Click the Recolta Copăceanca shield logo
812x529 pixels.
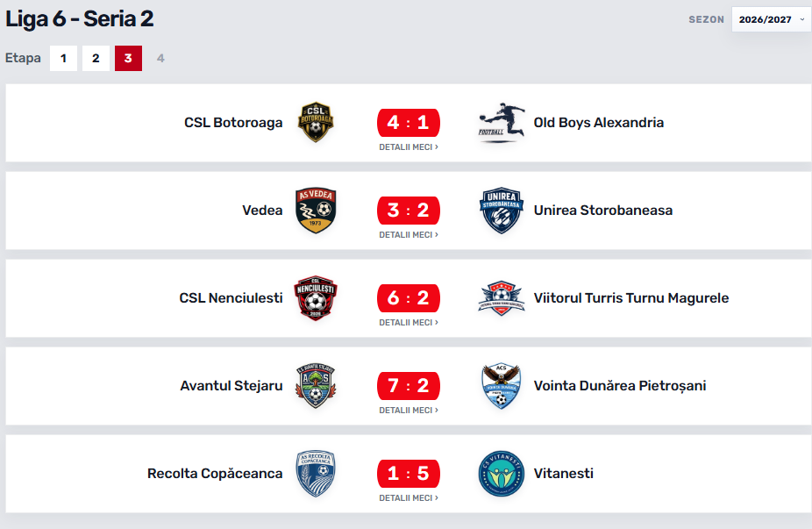[x=316, y=474]
